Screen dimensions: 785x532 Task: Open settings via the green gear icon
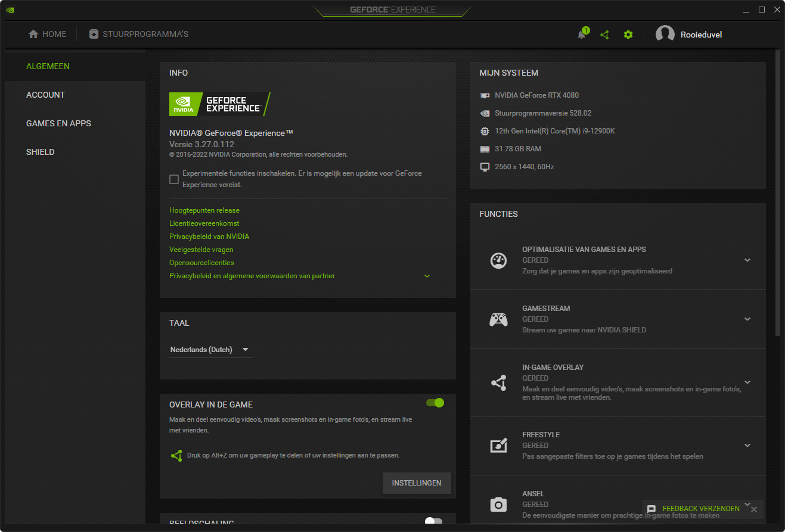[628, 35]
